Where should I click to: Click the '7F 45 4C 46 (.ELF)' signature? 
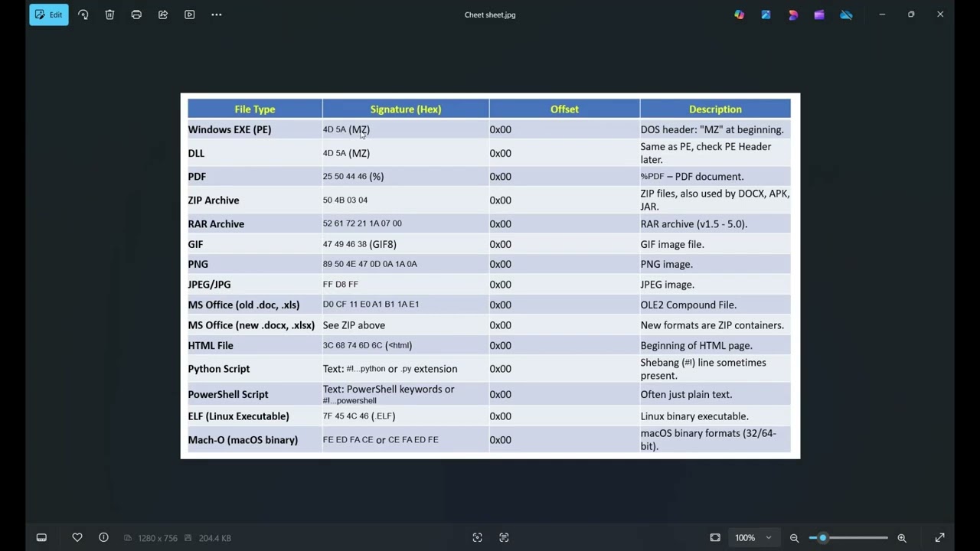pyautogui.click(x=359, y=416)
